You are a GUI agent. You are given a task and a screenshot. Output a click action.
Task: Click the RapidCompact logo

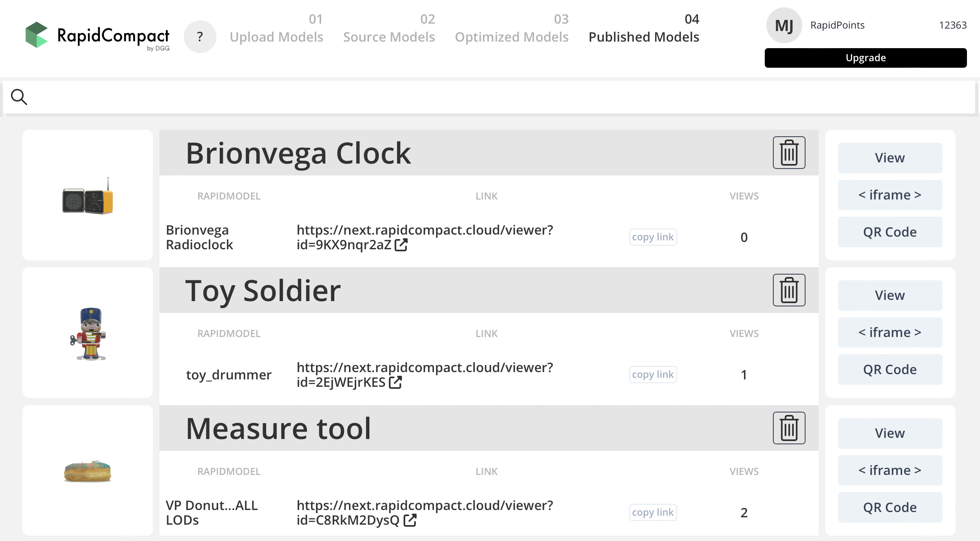tap(97, 36)
